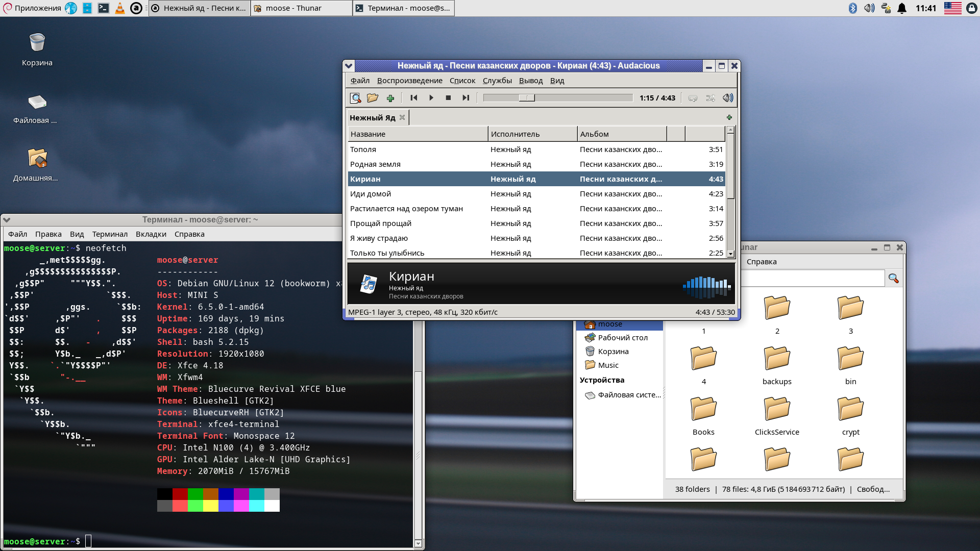Select the crypt folder in Thunar
980x551 pixels.
tap(850, 416)
